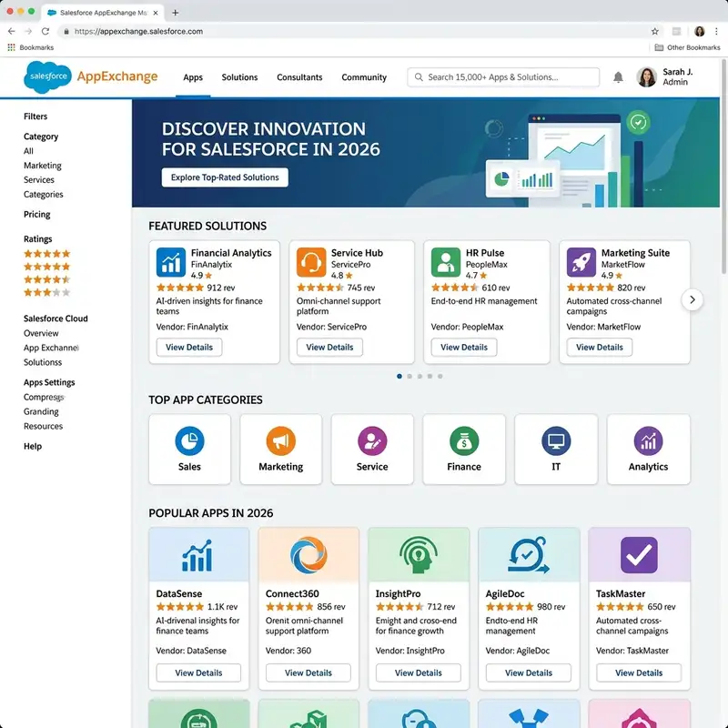The height and width of the screenshot is (728, 728).
Task: Click the Salesforce cloud logo
Action: [x=47, y=76]
